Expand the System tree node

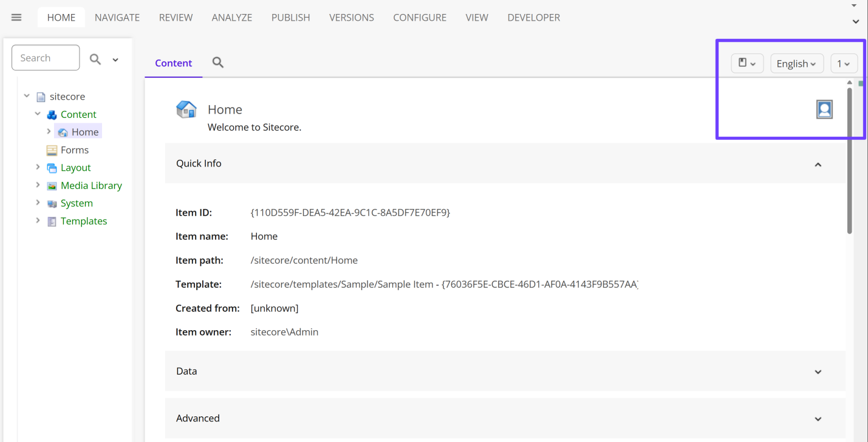point(38,202)
